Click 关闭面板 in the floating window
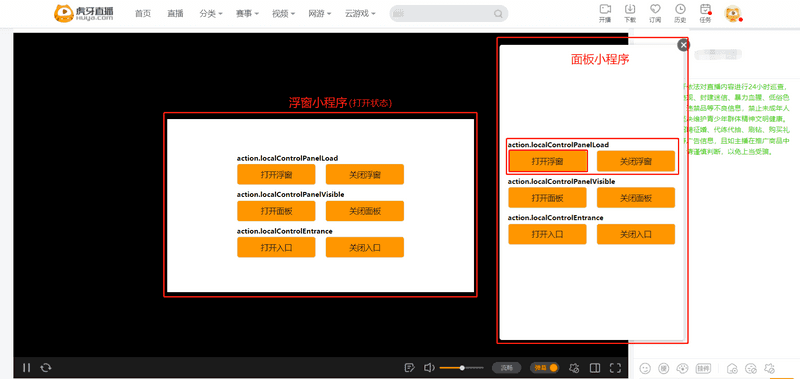Viewport: 800px width, 379px height. (365, 211)
